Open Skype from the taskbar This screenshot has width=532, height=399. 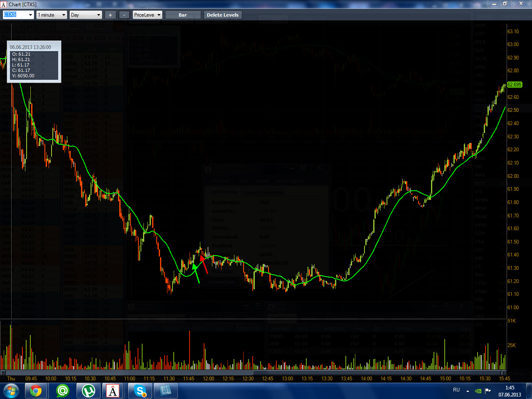(140, 391)
